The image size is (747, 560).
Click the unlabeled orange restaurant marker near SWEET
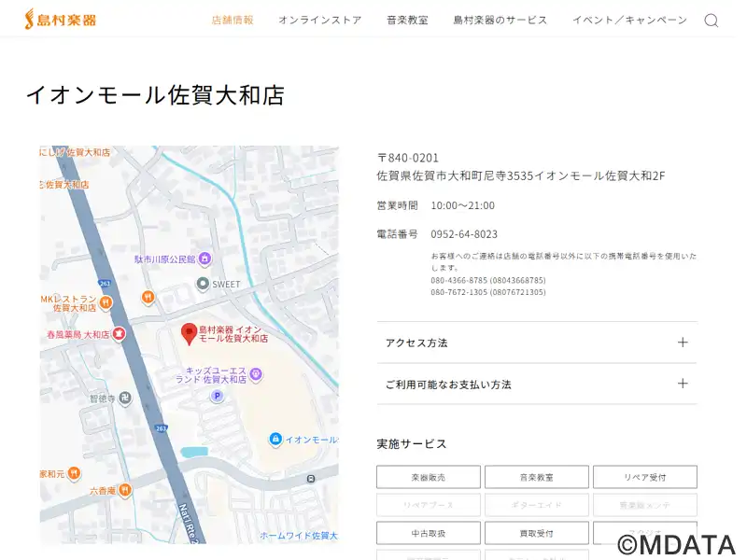click(148, 297)
